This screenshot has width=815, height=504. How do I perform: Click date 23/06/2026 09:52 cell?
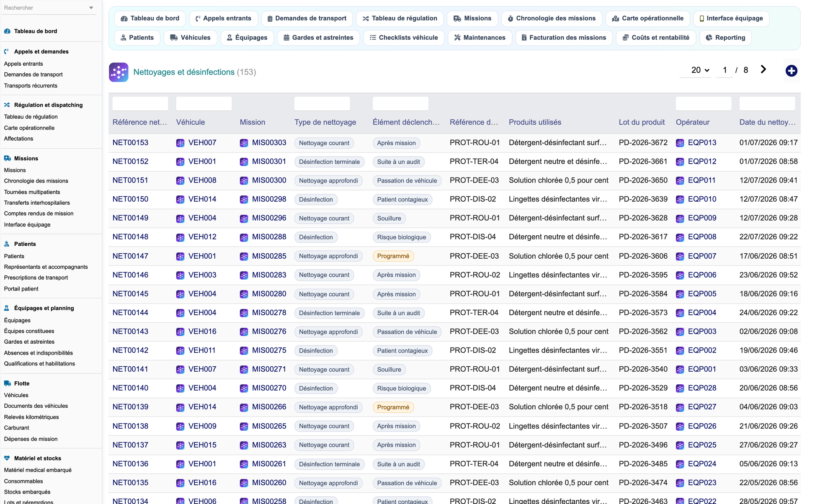768,275
